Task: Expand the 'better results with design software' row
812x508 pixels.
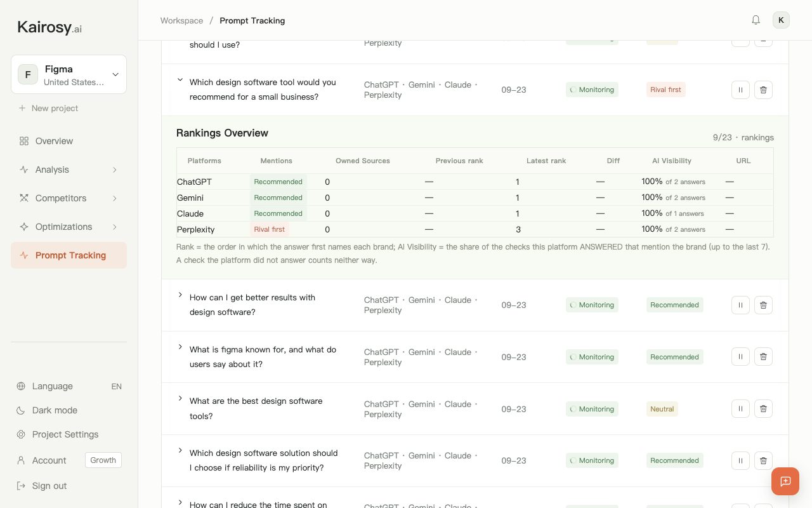Action: pos(180,295)
